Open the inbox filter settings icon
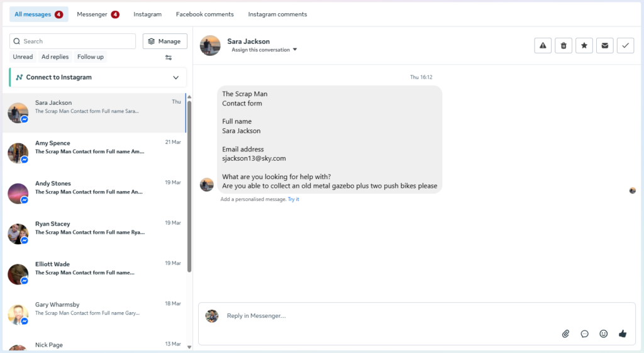 tap(169, 57)
